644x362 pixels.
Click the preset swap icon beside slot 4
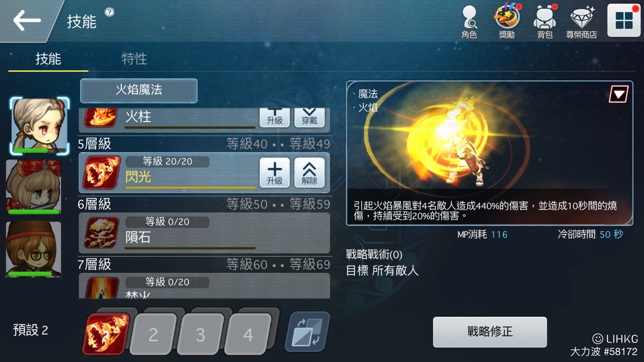tap(307, 332)
